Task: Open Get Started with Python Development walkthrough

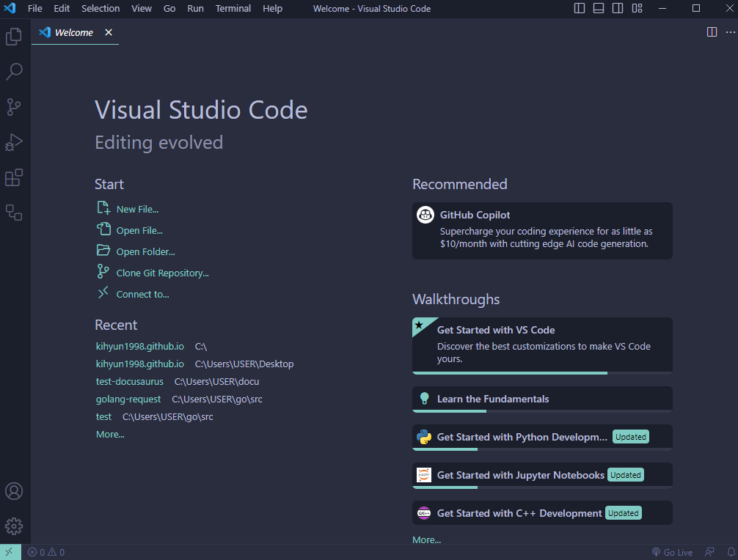Action: click(542, 438)
